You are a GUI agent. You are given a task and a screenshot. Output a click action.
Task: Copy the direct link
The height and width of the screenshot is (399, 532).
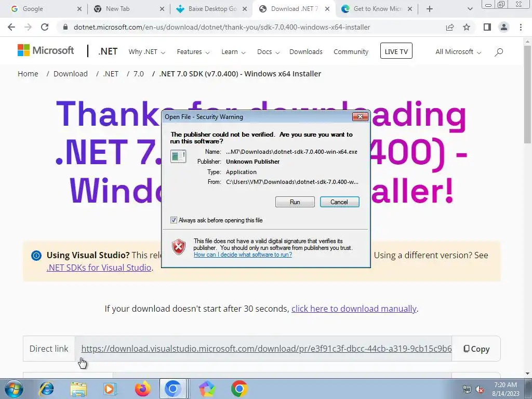point(476,349)
